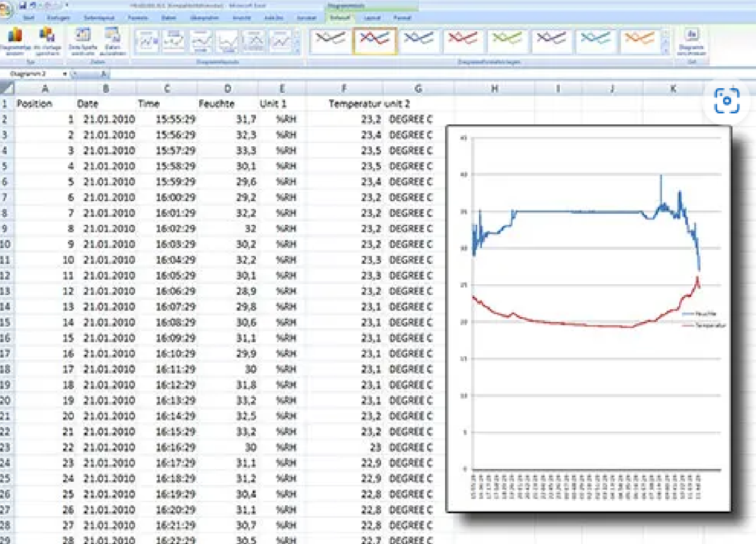Click save icon in quick access toolbar
This screenshot has width=756, height=544.
tap(22, 5)
